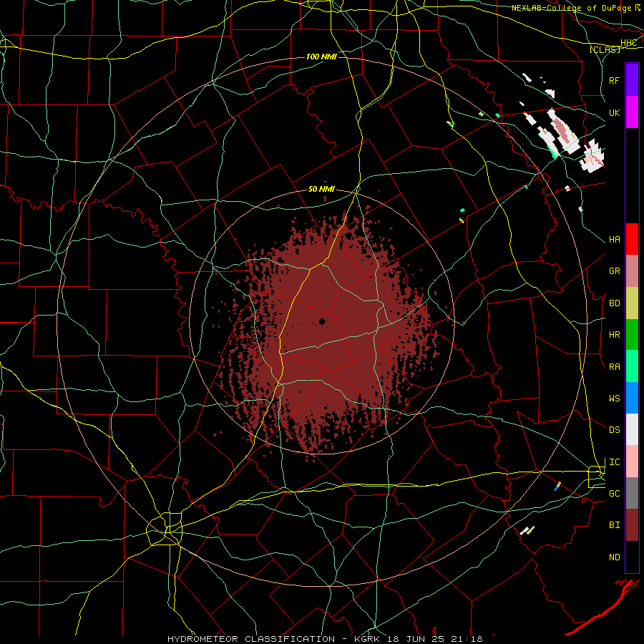644x644 pixels.
Task: Click the BI biological dark red swatch
Action: [x=632, y=525]
